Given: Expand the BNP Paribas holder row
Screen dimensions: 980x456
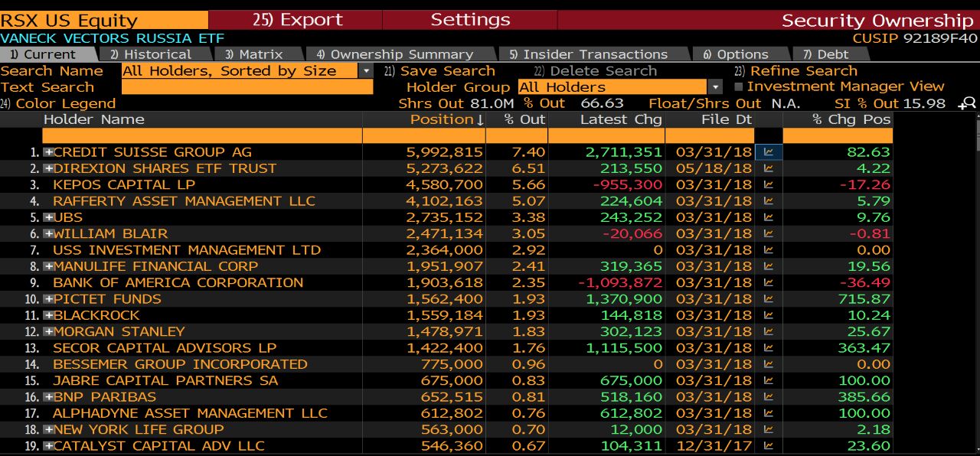Looking at the screenshot, I should point(48,397).
